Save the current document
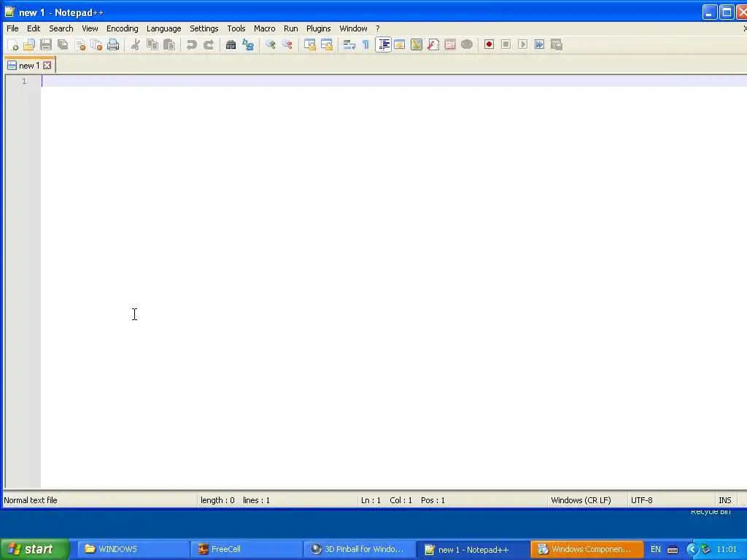This screenshot has width=747, height=560. (x=46, y=44)
